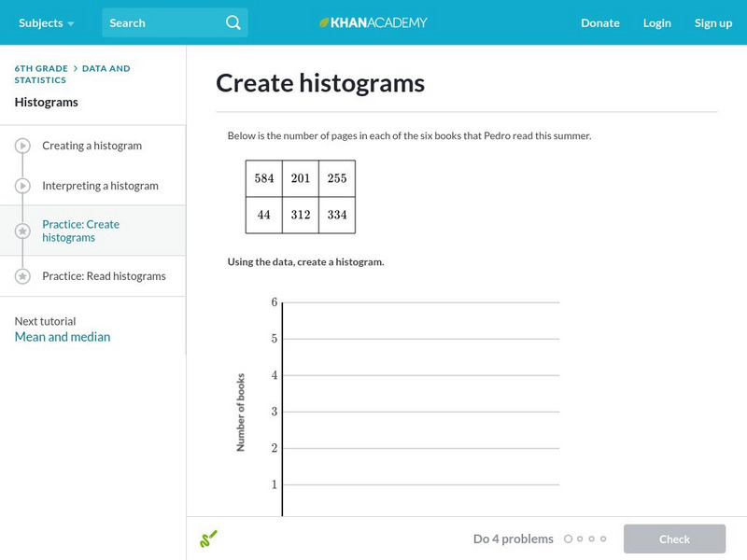Open the Subjects dropdown menu
Viewport: 747px width, 560px height.
[x=46, y=22]
